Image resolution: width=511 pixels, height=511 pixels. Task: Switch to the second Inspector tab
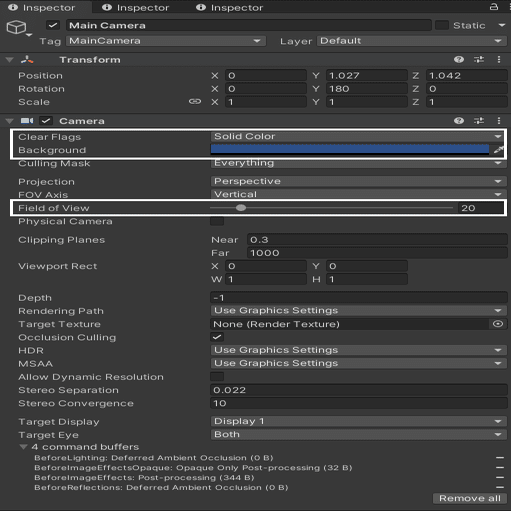pos(136,7)
